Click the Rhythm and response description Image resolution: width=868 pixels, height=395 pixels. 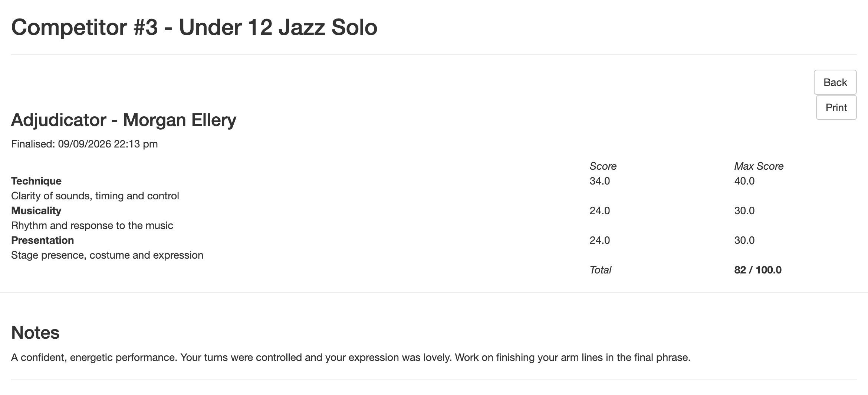click(x=92, y=225)
